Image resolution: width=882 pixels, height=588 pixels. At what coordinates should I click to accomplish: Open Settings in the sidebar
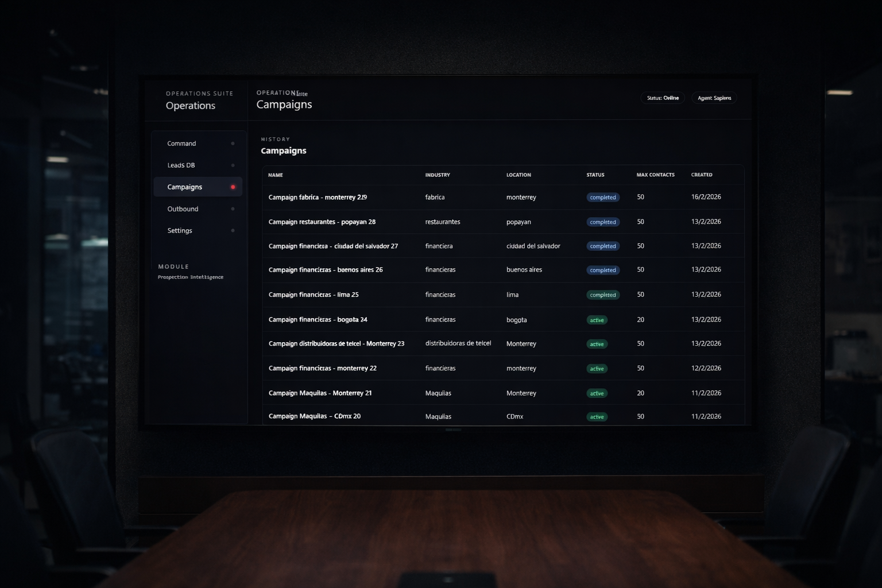180,231
